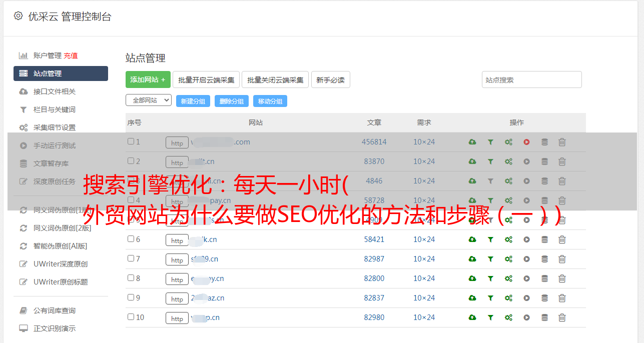644x343 pixels.
Task: Tick the checkbox for site 6
Action: 131,239
